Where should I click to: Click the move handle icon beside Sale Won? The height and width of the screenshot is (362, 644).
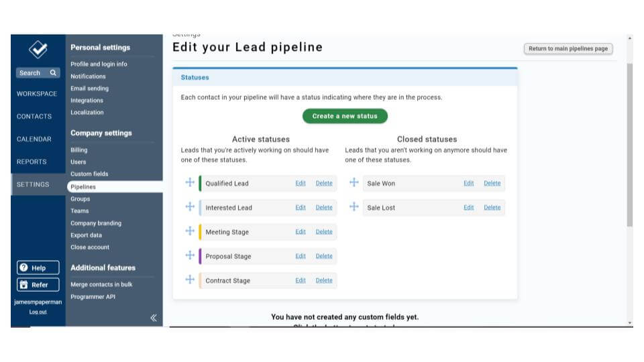pyautogui.click(x=354, y=182)
